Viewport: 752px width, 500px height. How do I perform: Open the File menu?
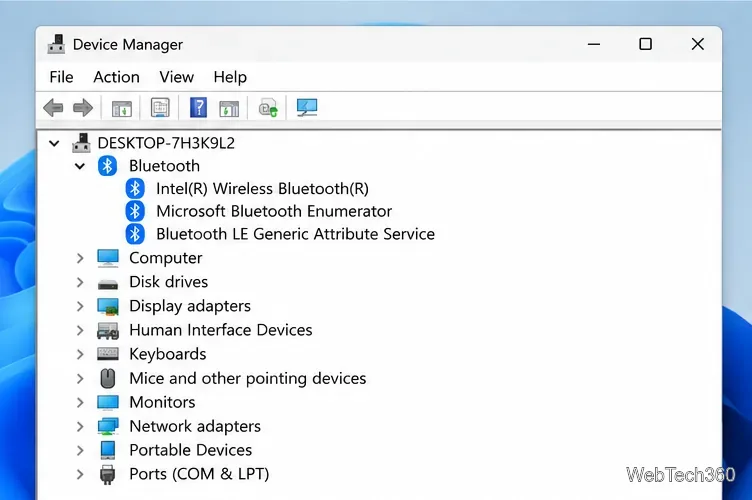point(61,77)
